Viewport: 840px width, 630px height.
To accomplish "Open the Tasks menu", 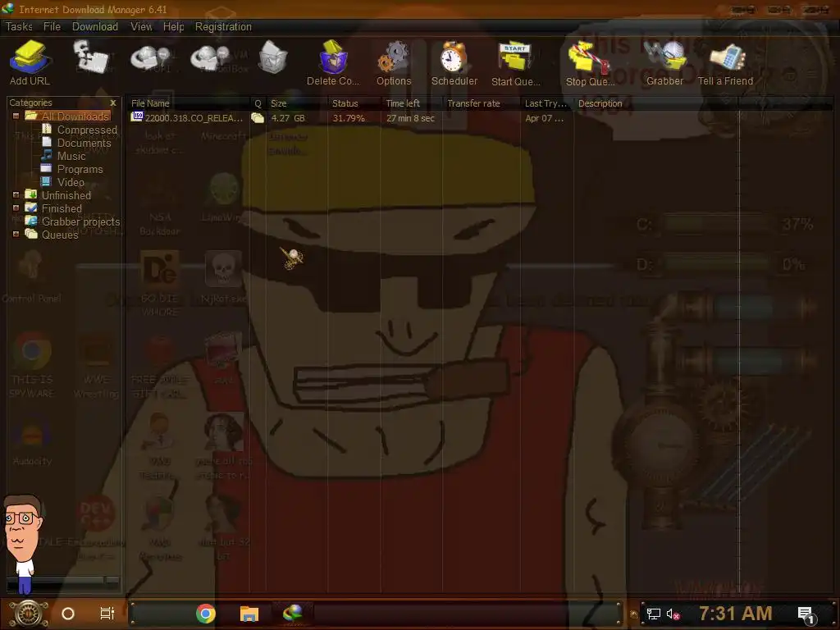I will [20, 27].
